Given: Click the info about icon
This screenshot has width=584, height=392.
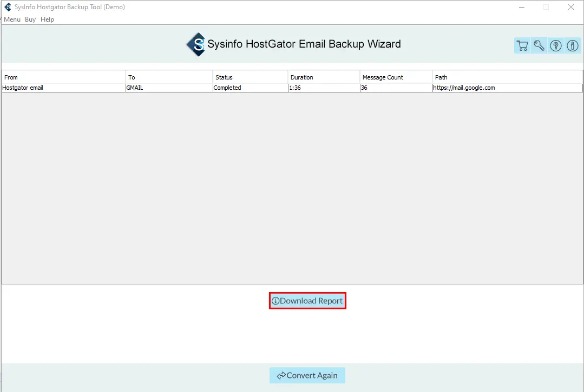Looking at the screenshot, I should click(x=573, y=46).
